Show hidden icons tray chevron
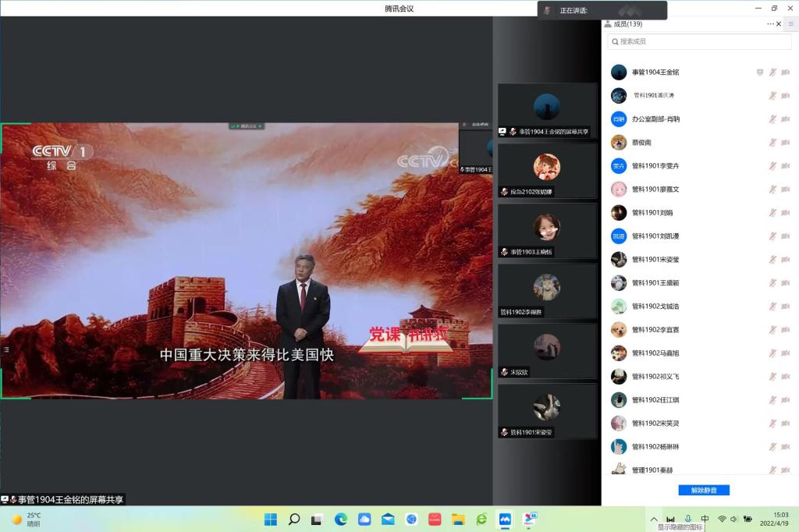The width and height of the screenshot is (799, 532). pos(654,520)
